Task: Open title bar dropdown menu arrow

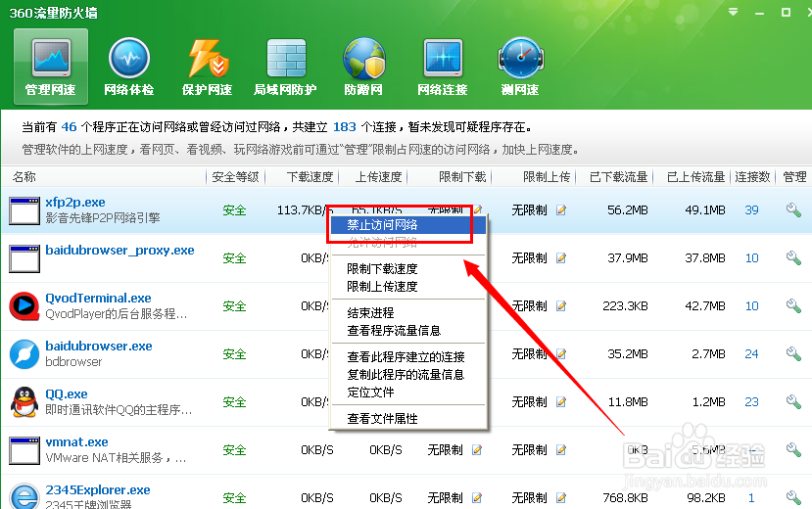Action: [733, 12]
